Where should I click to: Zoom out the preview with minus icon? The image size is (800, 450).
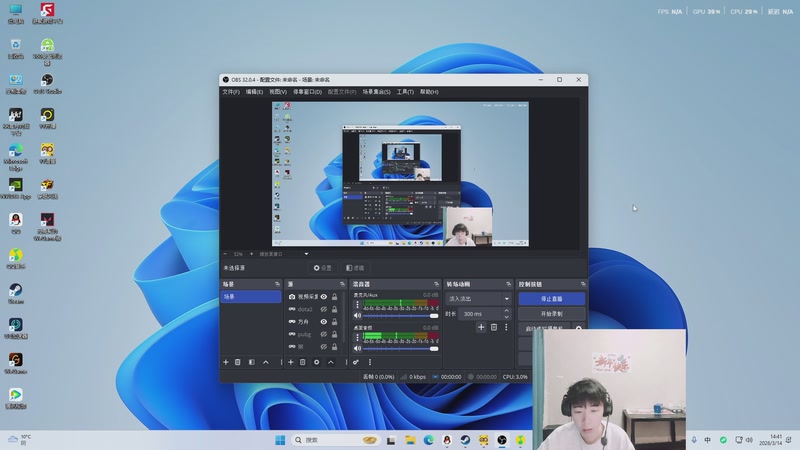coord(225,254)
